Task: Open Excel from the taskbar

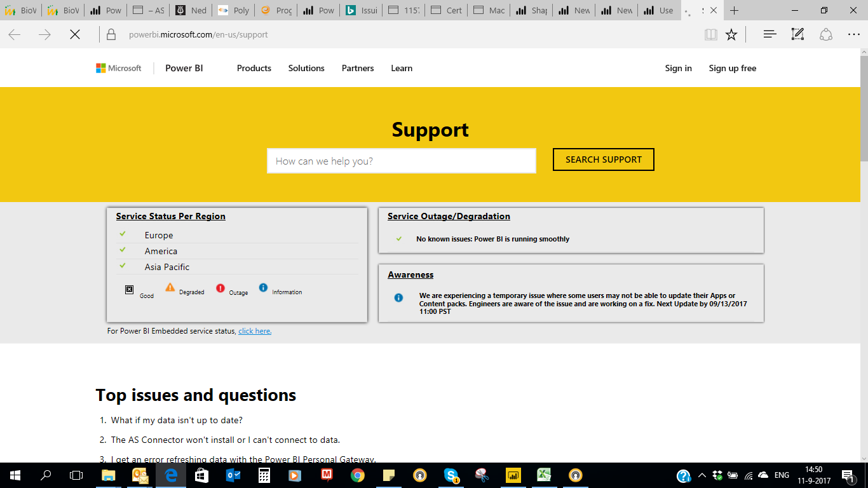Action: [543, 475]
